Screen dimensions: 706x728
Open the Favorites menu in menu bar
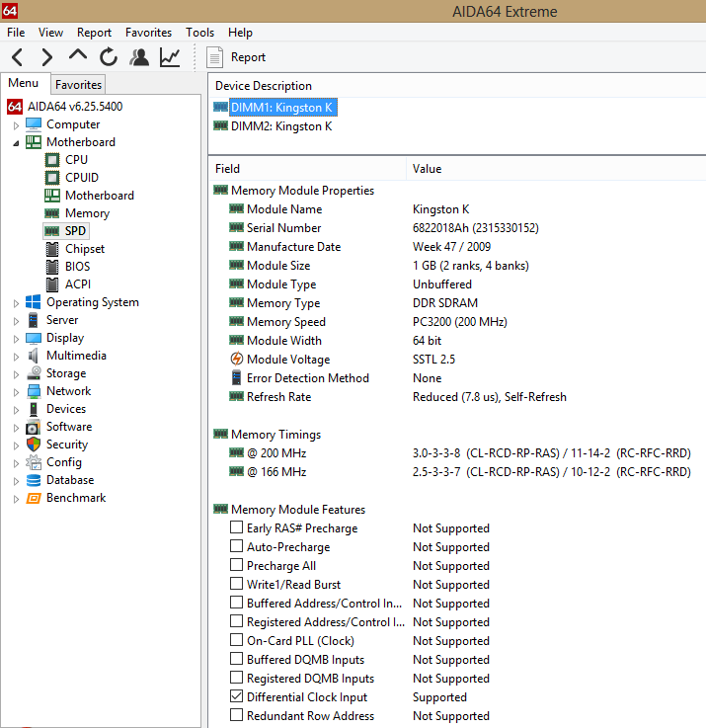coord(148,33)
